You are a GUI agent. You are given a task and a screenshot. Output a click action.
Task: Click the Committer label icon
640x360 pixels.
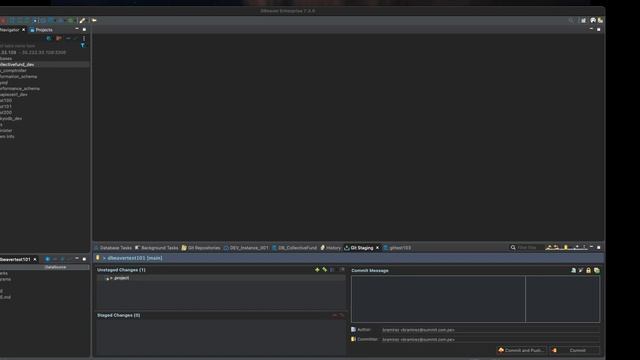(x=353, y=339)
